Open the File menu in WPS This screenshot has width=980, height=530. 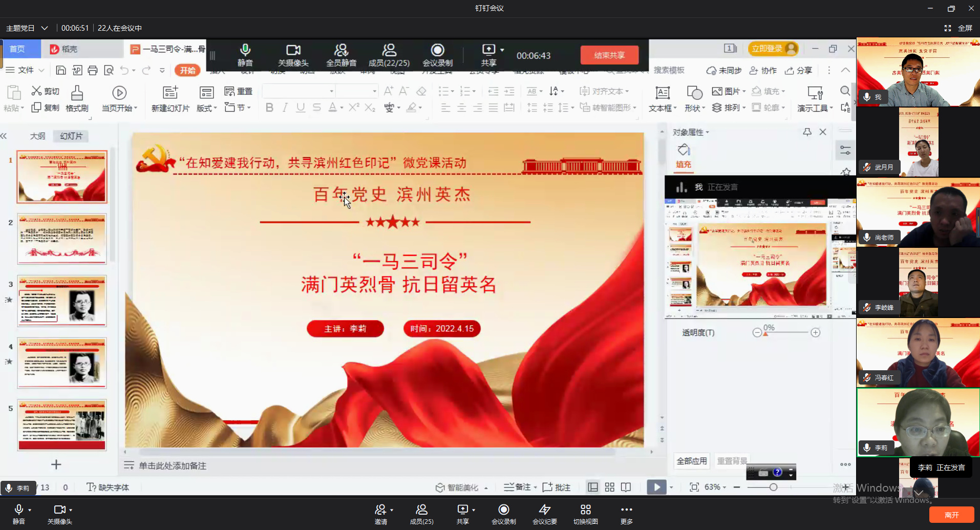point(25,70)
